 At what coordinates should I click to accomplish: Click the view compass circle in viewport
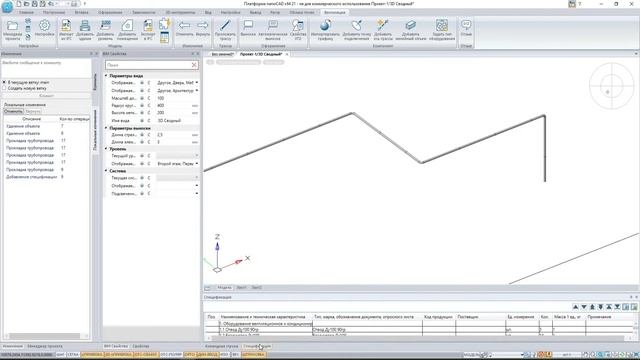611,86
